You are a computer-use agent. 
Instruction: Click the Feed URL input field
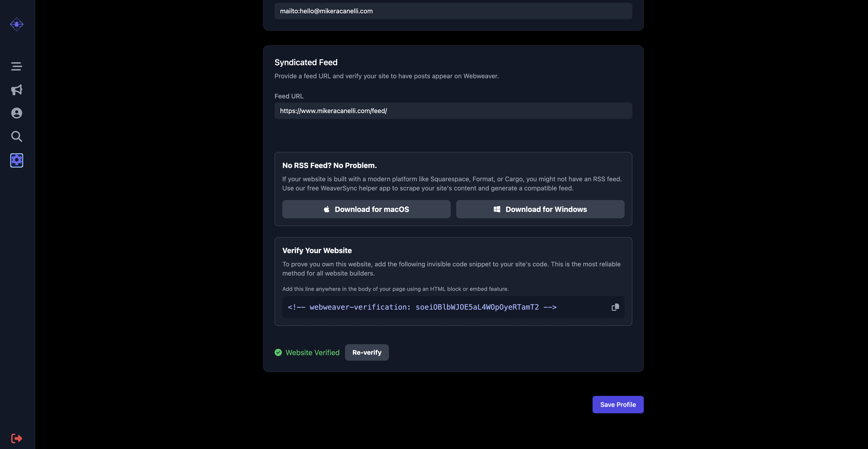click(453, 111)
